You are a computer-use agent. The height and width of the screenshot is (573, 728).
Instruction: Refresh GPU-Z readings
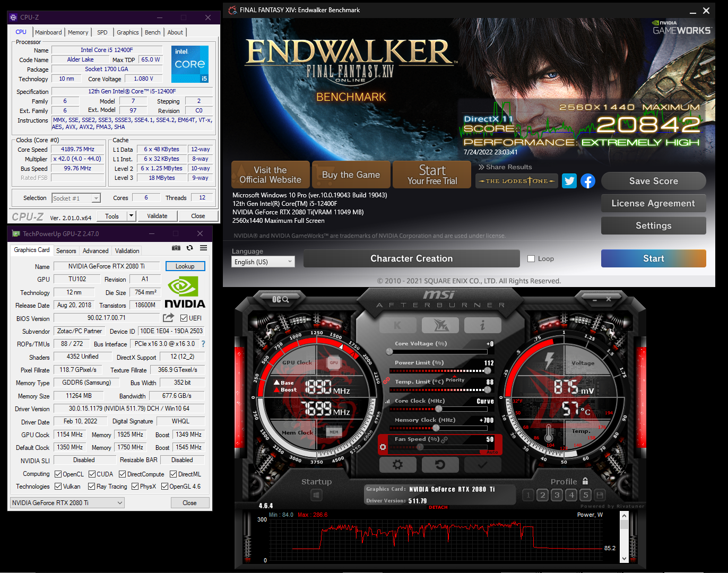coord(189,248)
